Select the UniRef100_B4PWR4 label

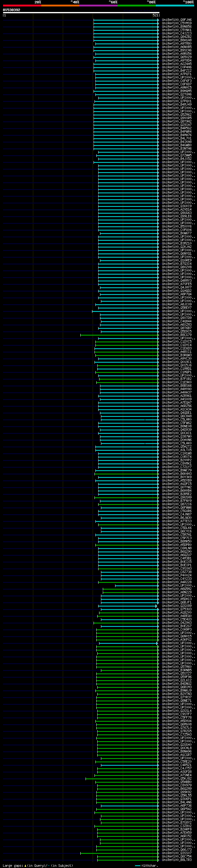(x=176, y=131)
